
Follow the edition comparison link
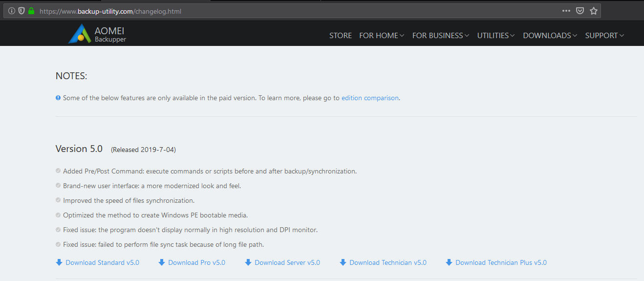point(370,98)
